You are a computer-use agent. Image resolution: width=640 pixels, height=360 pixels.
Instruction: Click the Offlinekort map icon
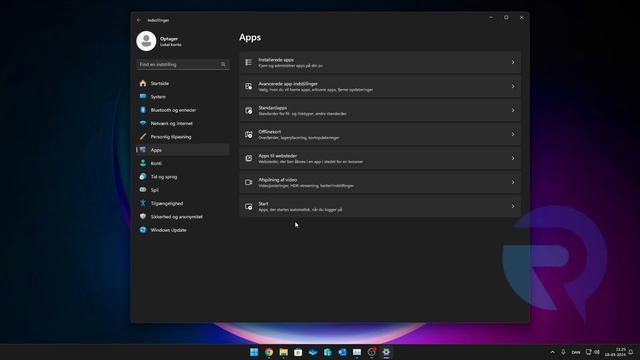point(249,134)
